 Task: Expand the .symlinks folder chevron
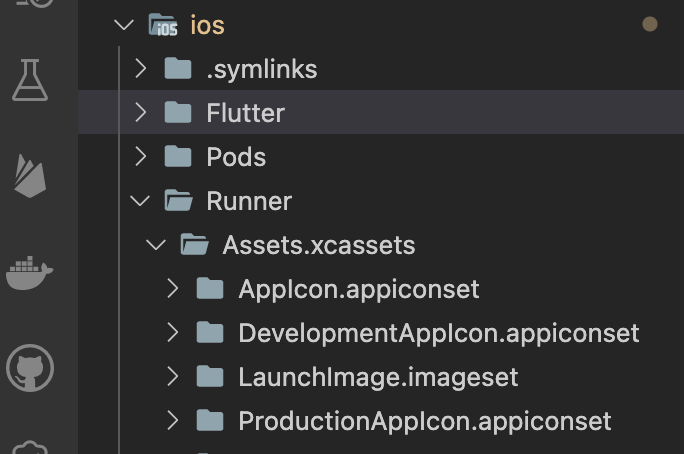point(141,68)
